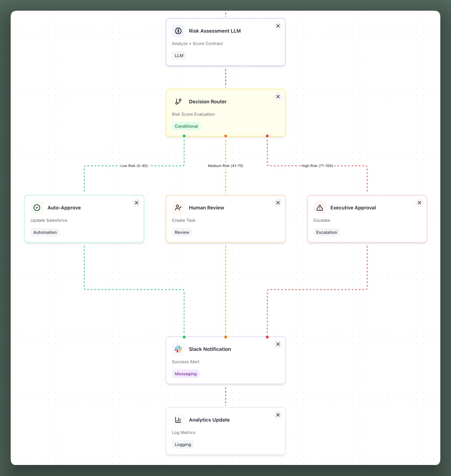Viewport: 451px width, 476px height.
Task: Close the Executive Approval node
Action: [x=420, y=203]
